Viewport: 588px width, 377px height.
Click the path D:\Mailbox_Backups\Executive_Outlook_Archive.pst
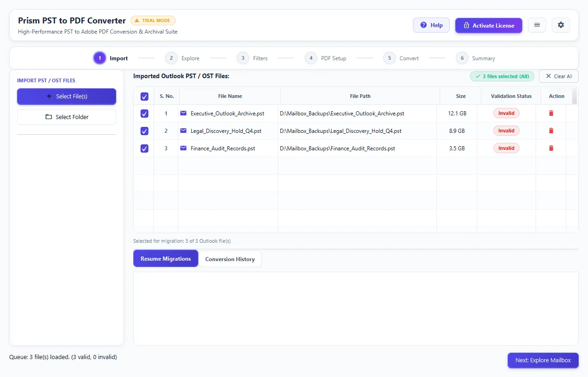tap(342, 114)
